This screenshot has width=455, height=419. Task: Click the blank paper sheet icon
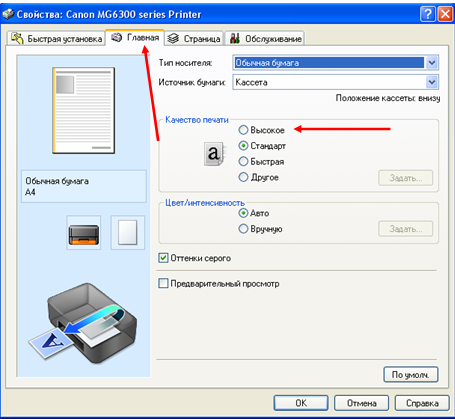pyautogui.click(x=128, y=233)
